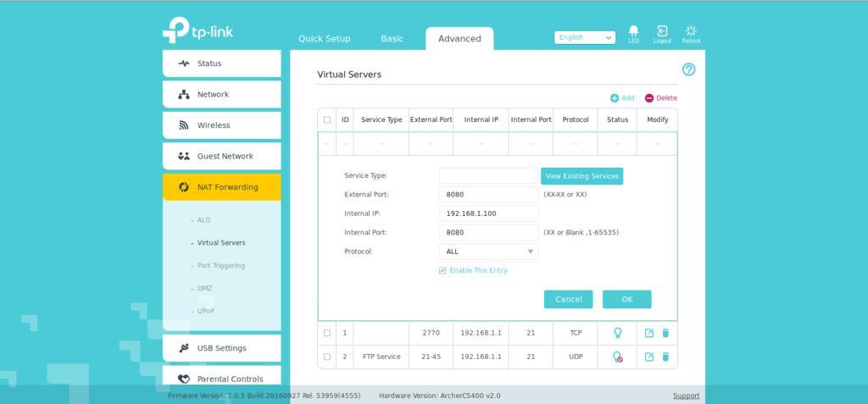Open the English language dropdown
The width and height of the screenshot is (868, 404).
click(x=585, y=37)
